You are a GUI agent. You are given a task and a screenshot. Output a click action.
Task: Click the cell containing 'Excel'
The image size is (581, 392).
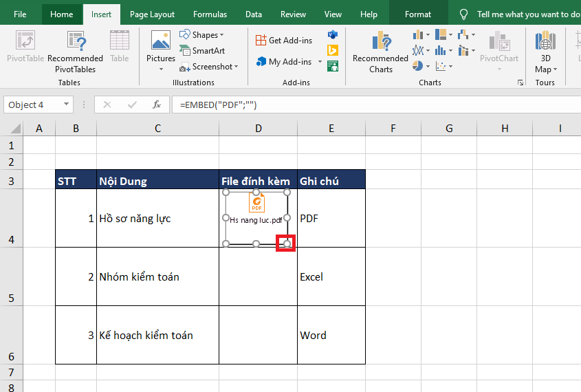331,276
